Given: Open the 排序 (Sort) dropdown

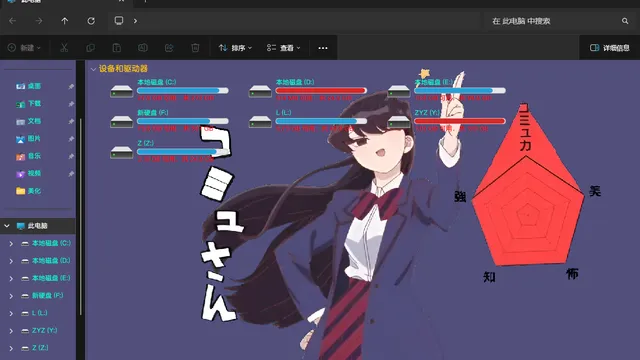Looking at the screenshot, I should (x=236, y=48).
